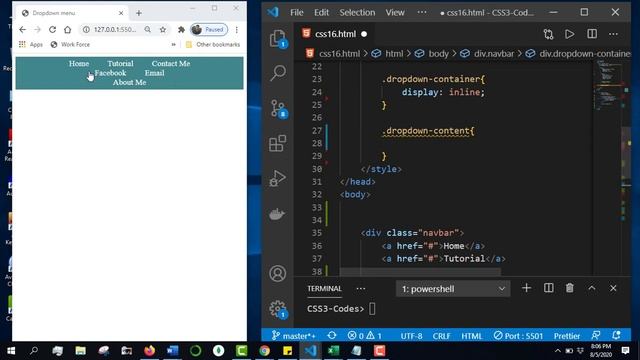640x360 pixels.
Task: Open editor more actions ellipsis
Action: [x=613, y=34]
